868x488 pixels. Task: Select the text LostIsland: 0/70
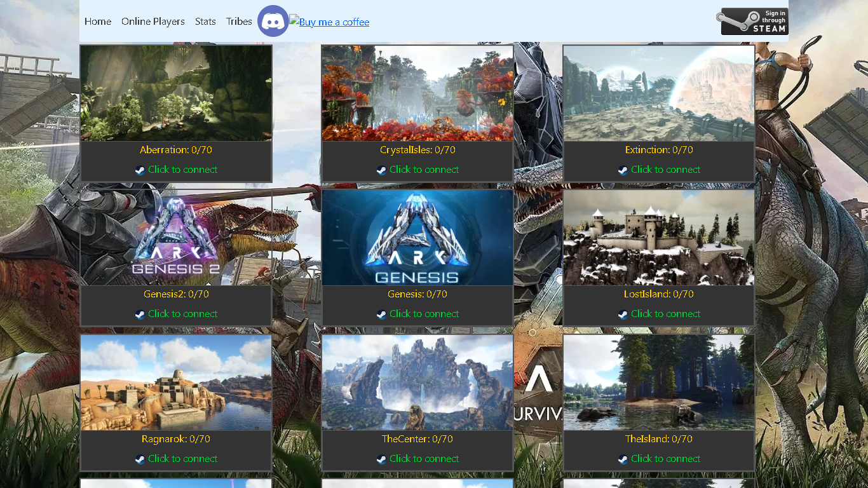[659, 294]
